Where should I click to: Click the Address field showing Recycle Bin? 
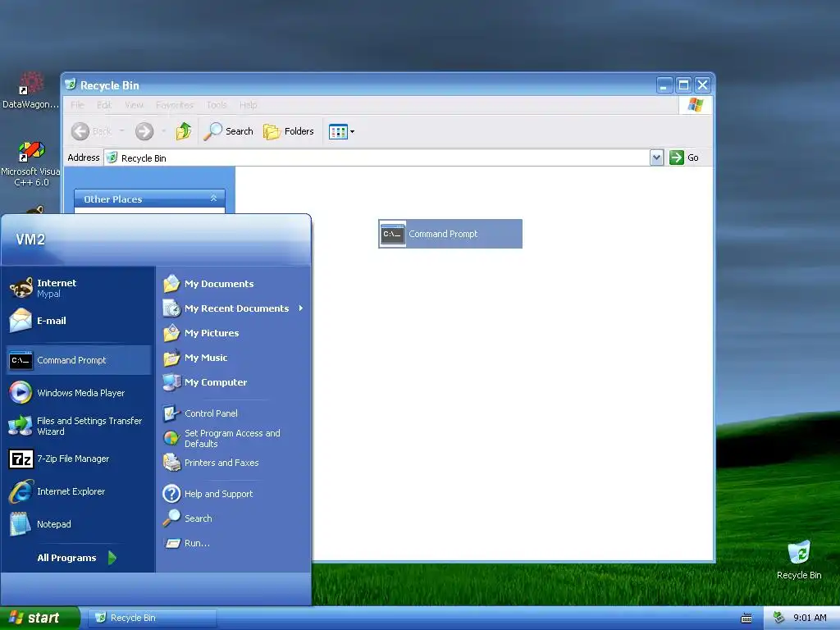click(377, 157)
